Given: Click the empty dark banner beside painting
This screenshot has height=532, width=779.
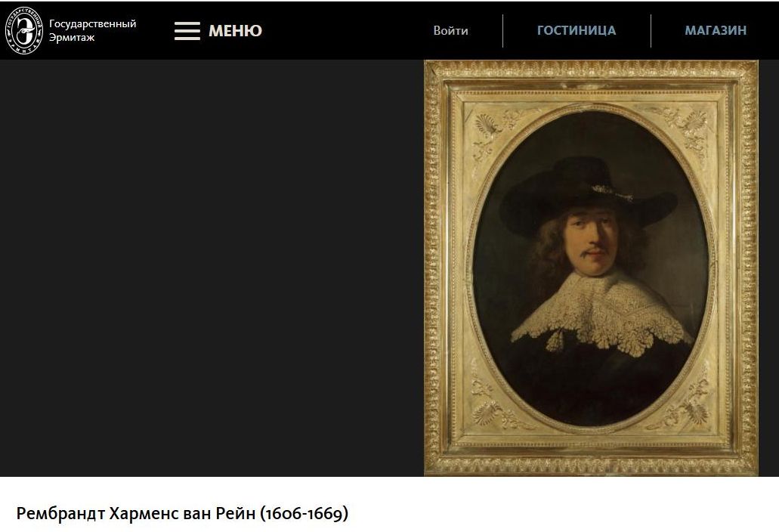Looking at the screenshot, I should click(x=212, y=268).
